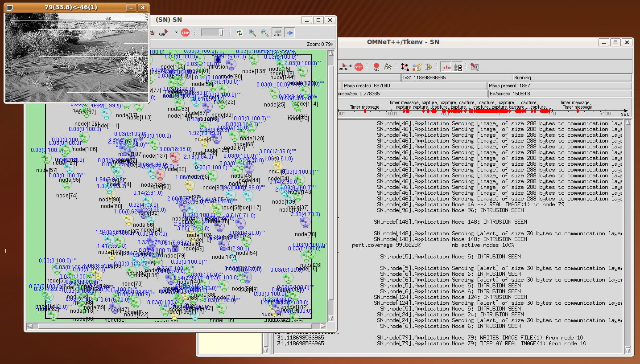Click the REC record icon in Tkenv toolbar

point(376,67)
